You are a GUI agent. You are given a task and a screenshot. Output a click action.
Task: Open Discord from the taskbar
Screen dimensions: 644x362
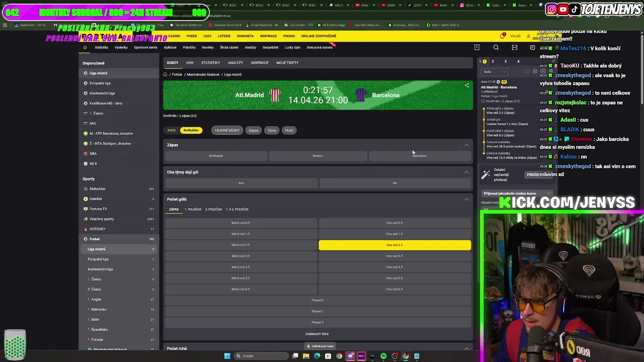pyautogui.click(x=350, y=356)
